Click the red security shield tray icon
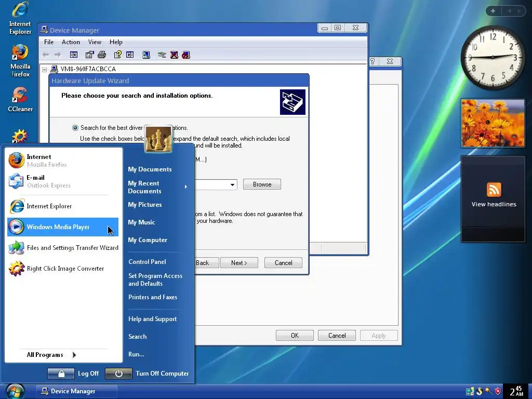532x399 pixels. coord(498,391)
